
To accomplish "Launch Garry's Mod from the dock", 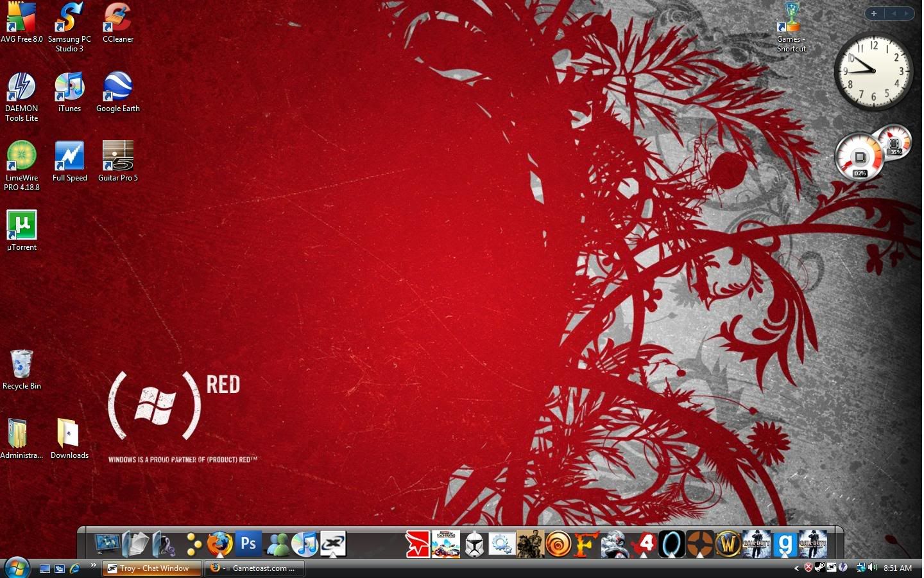I will [x=784, y=545].
